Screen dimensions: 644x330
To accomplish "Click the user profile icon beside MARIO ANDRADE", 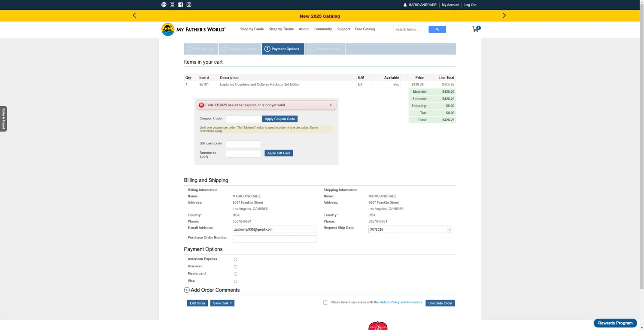I will coord(405,5).
